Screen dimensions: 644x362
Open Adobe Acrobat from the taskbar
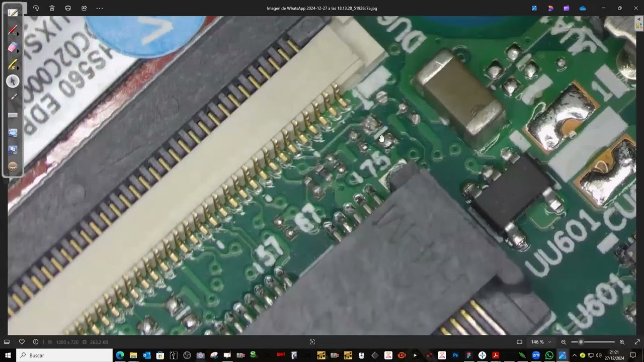496,355
